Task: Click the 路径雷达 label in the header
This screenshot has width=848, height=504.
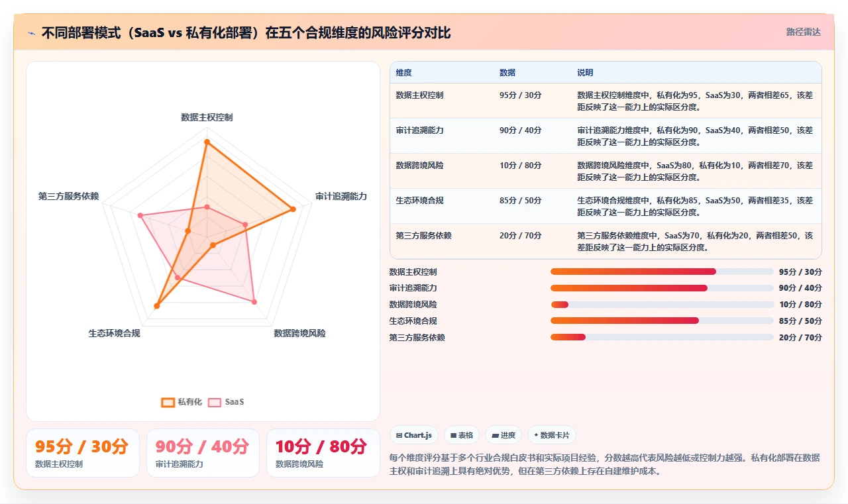Action: [803, 32]
